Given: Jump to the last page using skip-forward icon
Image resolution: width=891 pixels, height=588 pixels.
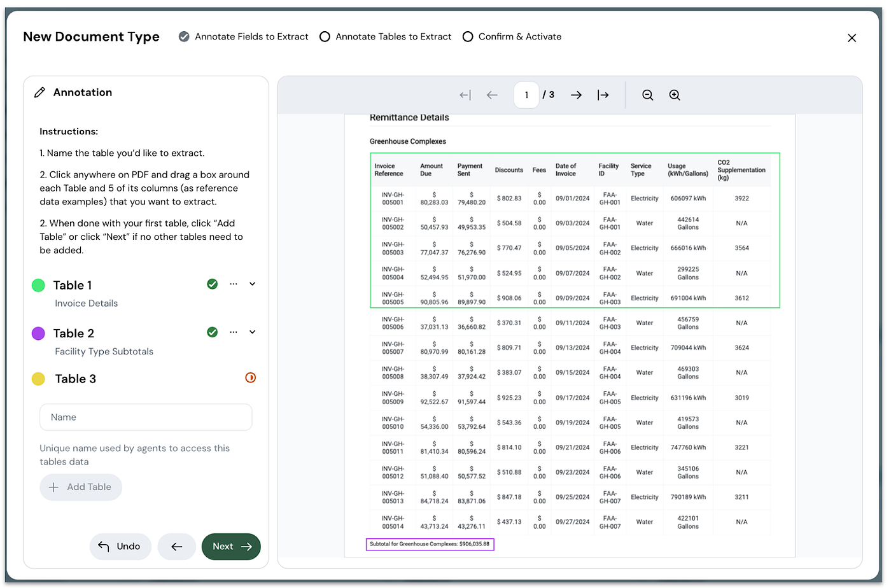Looking at the screenshot, I should tap(603, 95).
